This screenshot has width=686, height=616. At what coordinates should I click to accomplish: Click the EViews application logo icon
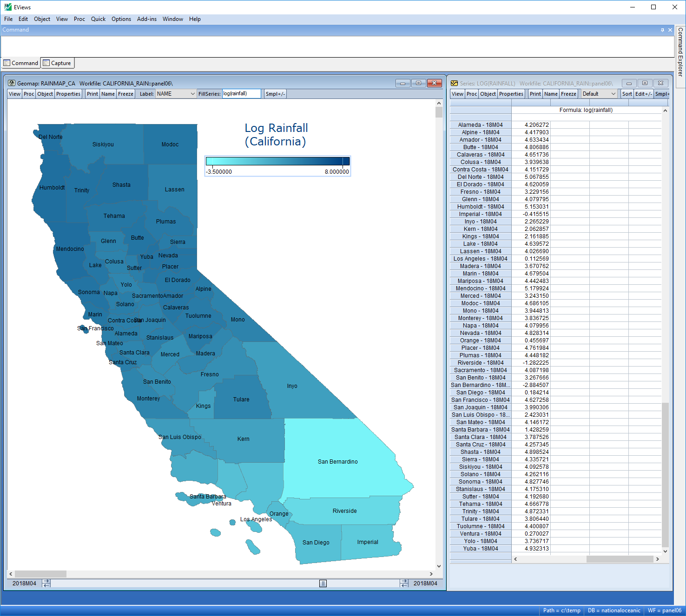point(7,7)
